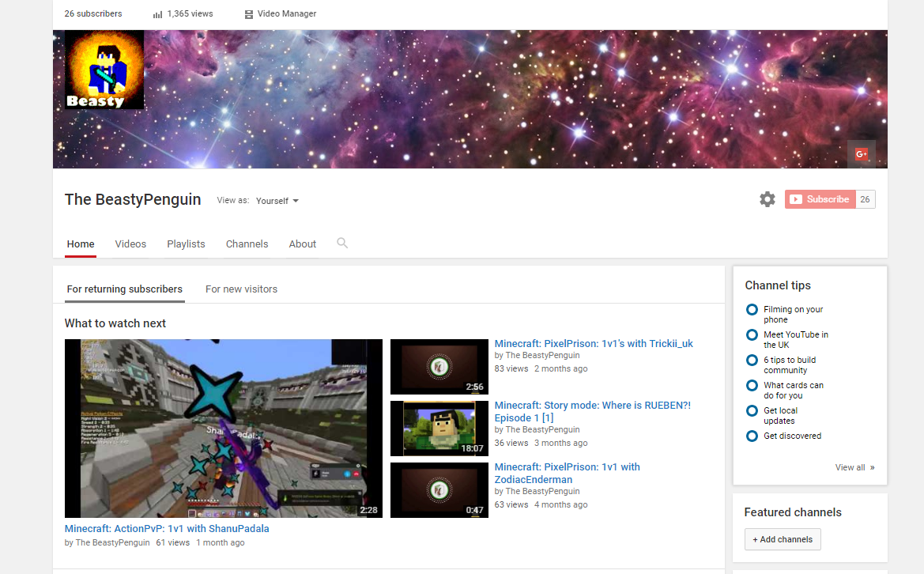The width and height of the screenshot is (924, 574).
Task: Click the What to watch next heading
Action: [x=115, y=323]
